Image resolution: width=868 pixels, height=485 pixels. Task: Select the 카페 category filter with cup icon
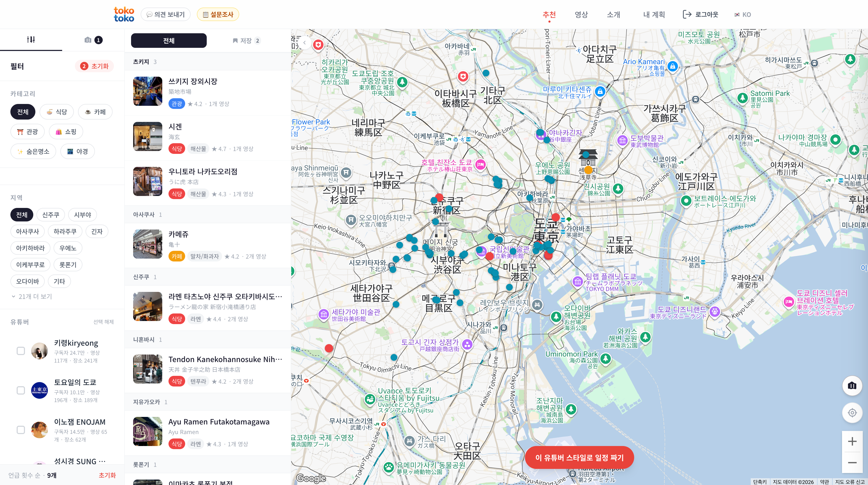coord(95,112)
